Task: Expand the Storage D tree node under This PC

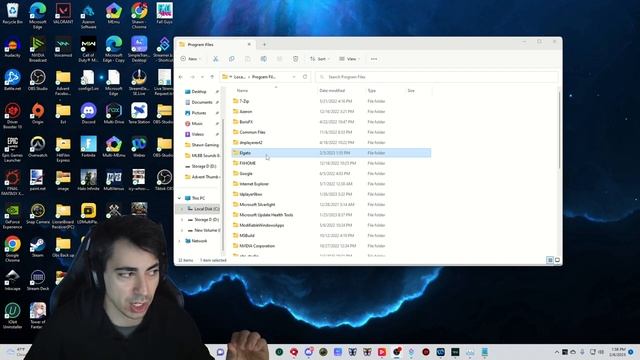Action: point(182,220)
